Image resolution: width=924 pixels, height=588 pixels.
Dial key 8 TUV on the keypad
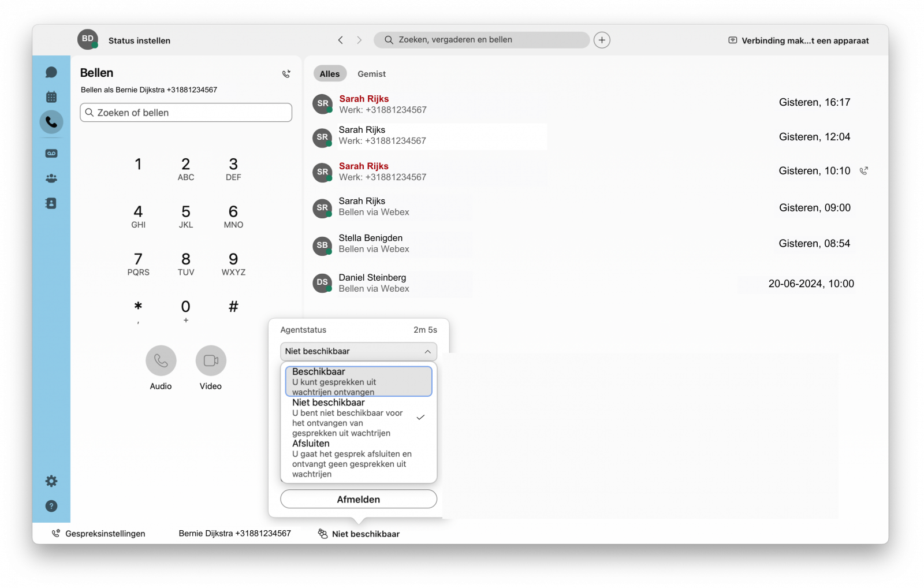tap(186, 263)
